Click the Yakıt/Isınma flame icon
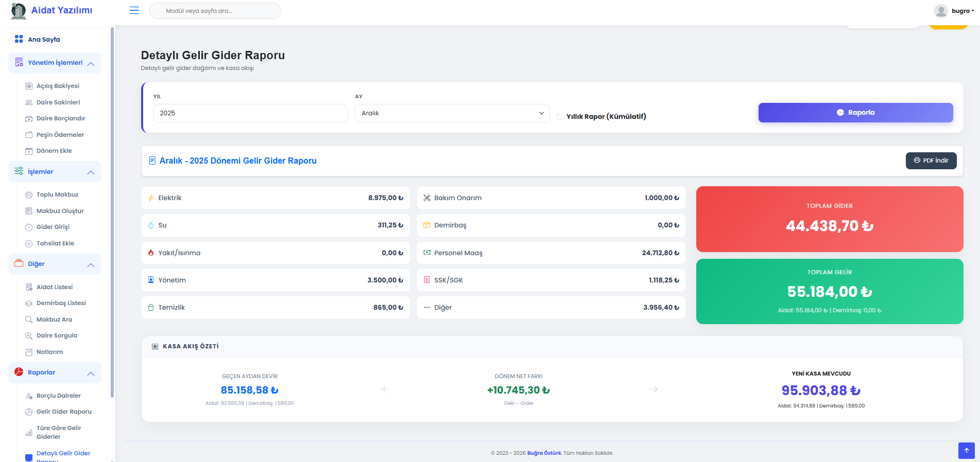The height and width of the screenshot is (462, 980). point(151,253)
